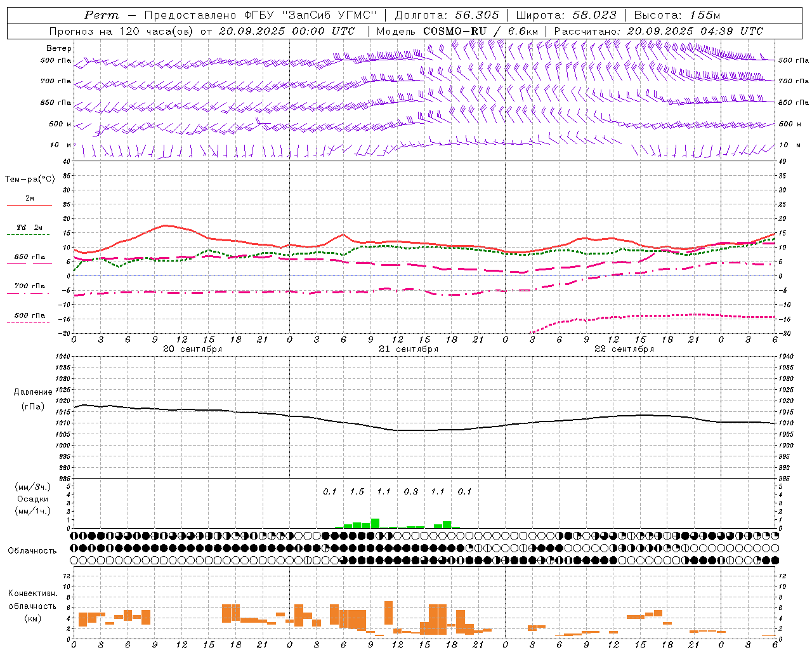Viewport: 812px width, 650px height.
Task: Click the '0.3' precipitation amount value
Action: coord(411,491)
